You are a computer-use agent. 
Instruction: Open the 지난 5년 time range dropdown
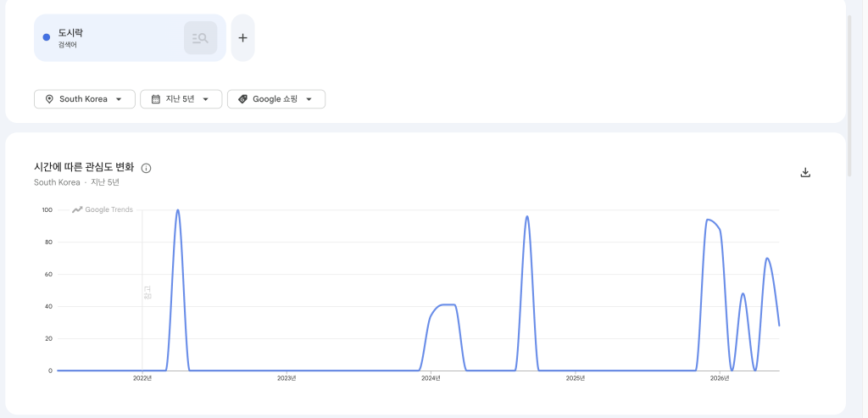(x=181, y=99)
